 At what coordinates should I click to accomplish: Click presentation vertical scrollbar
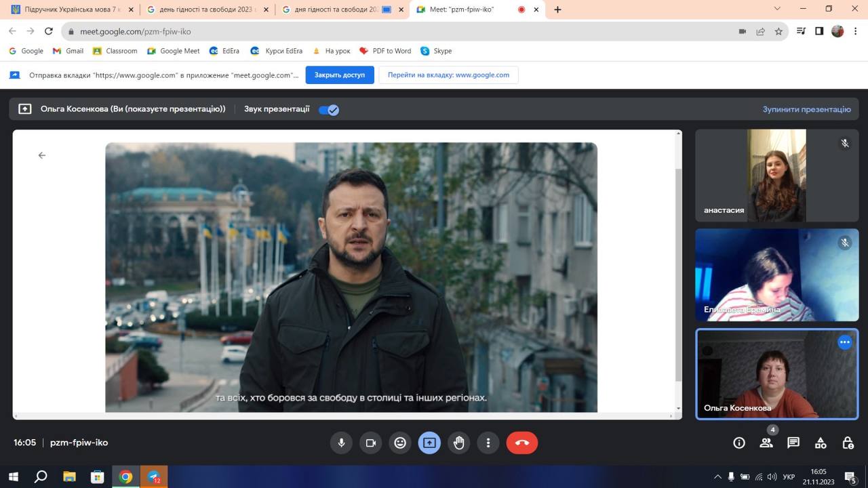679,271
